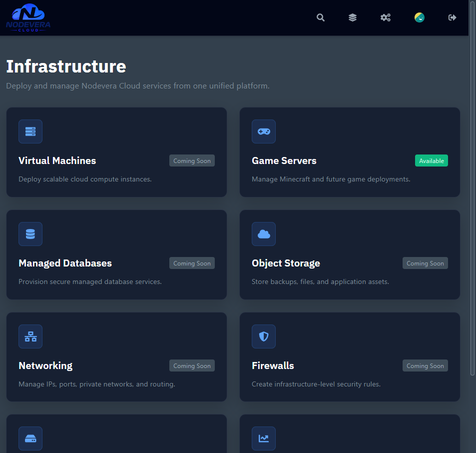The height and width of the screenshot is (453, 476).
Task: Click the chart line icon in the bottom-right card
Action: pyautogui.click(x=264, y=438)
